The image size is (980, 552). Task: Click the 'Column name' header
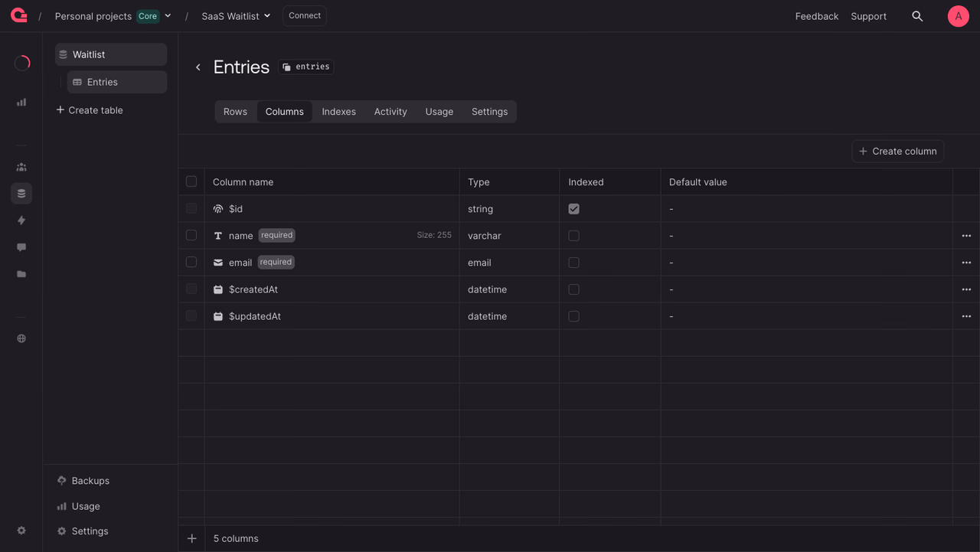point(243,182)
